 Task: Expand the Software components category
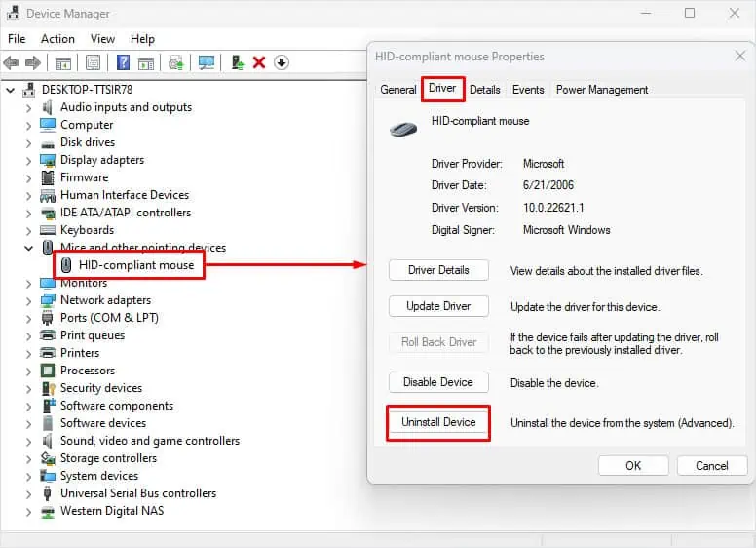[28, 407]
